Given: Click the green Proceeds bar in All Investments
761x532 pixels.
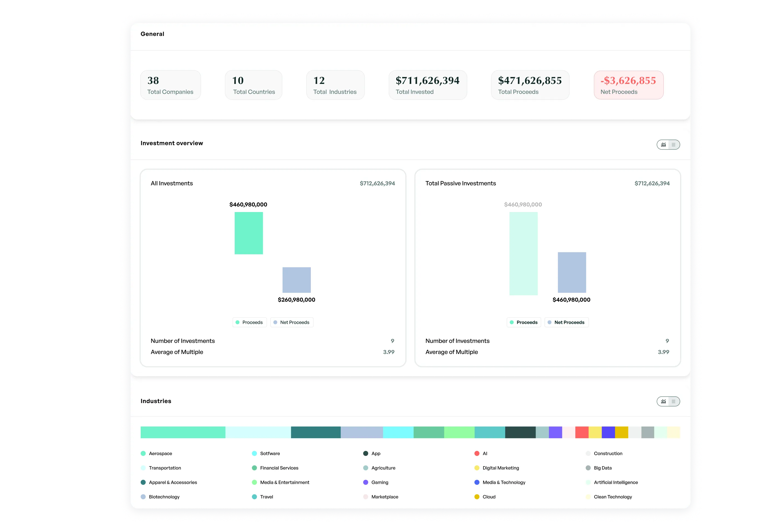Looking at the screenshot, I should pyautogui.click(x=248, y=233).
